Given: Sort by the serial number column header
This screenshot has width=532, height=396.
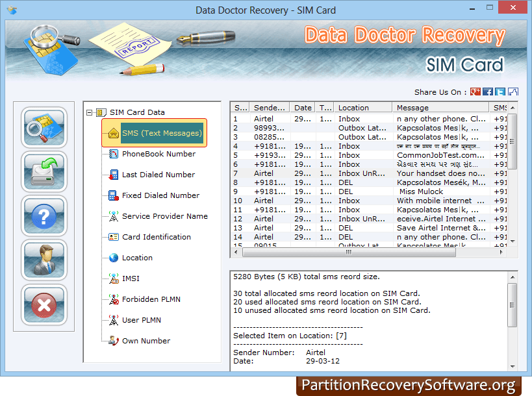Looking at the screenshot, I should (240, 108).
